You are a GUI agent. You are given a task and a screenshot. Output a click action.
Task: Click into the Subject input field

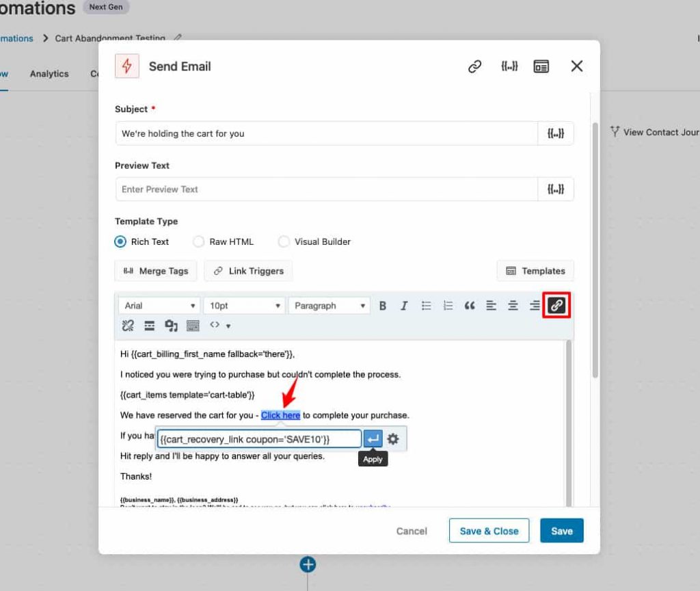click(326, 133)
